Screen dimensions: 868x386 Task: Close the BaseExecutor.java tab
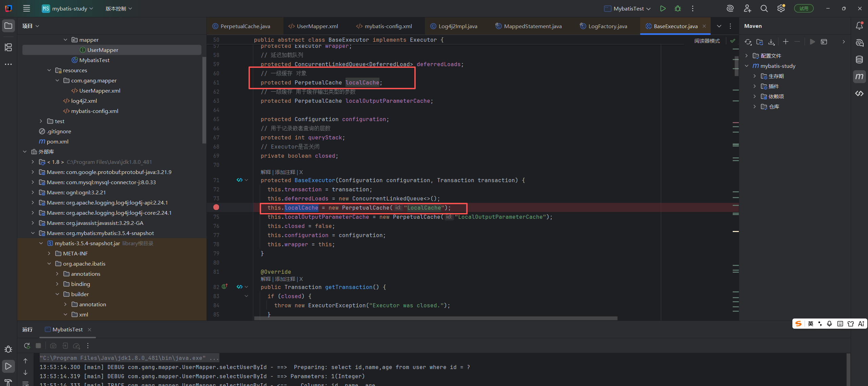click(704, 26)
